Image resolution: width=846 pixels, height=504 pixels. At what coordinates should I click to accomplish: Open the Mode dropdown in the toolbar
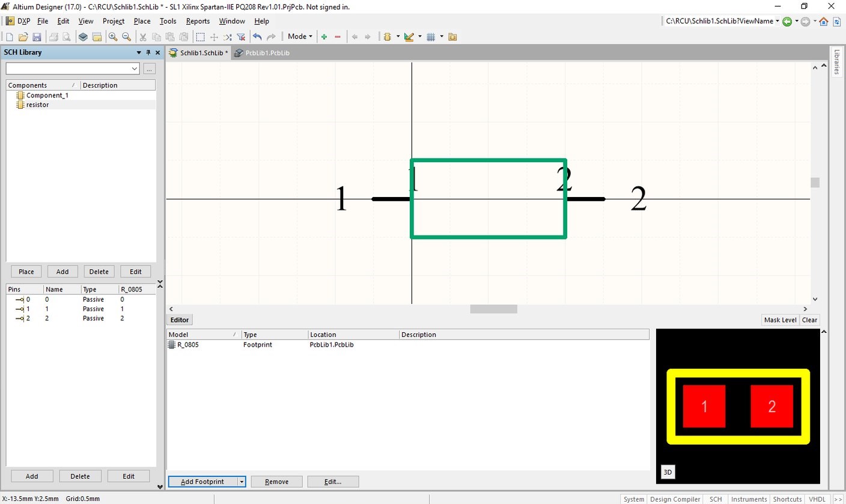(x=300, y=37)
